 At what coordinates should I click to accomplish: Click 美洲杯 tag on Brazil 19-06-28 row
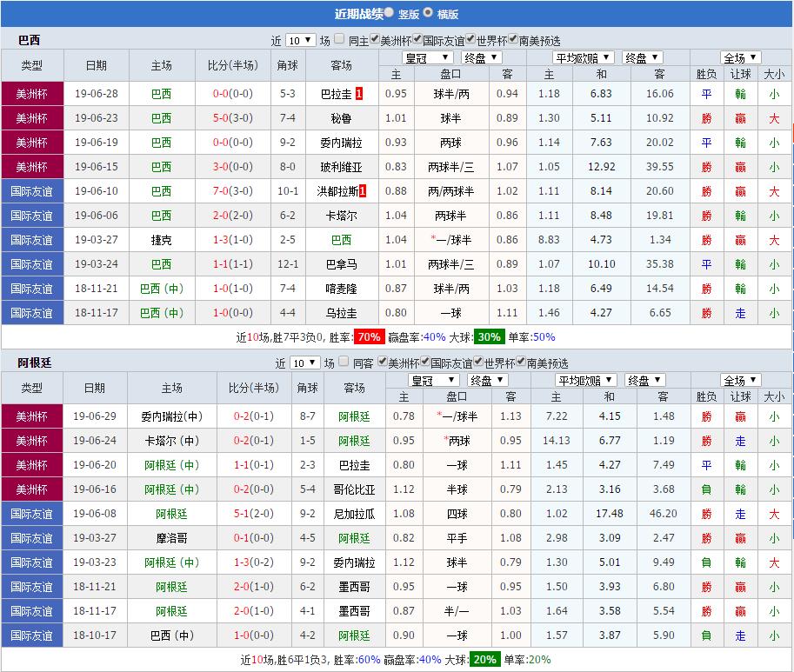coord(32,94)
